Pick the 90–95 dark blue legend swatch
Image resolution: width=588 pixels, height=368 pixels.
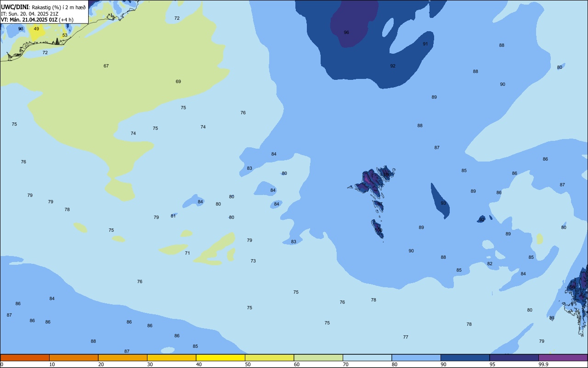465,357
